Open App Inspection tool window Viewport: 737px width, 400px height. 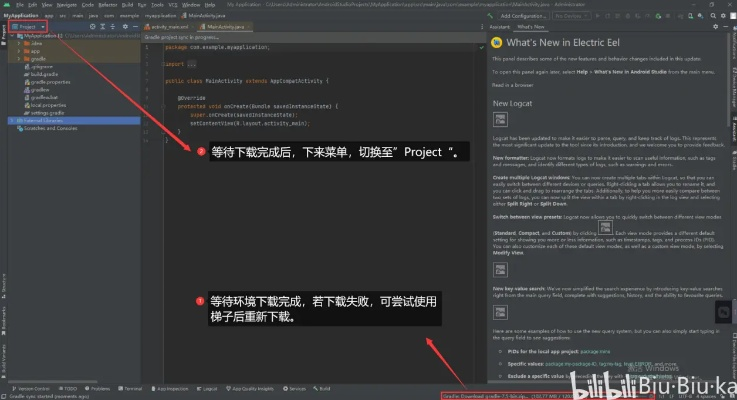click(170, 389)
